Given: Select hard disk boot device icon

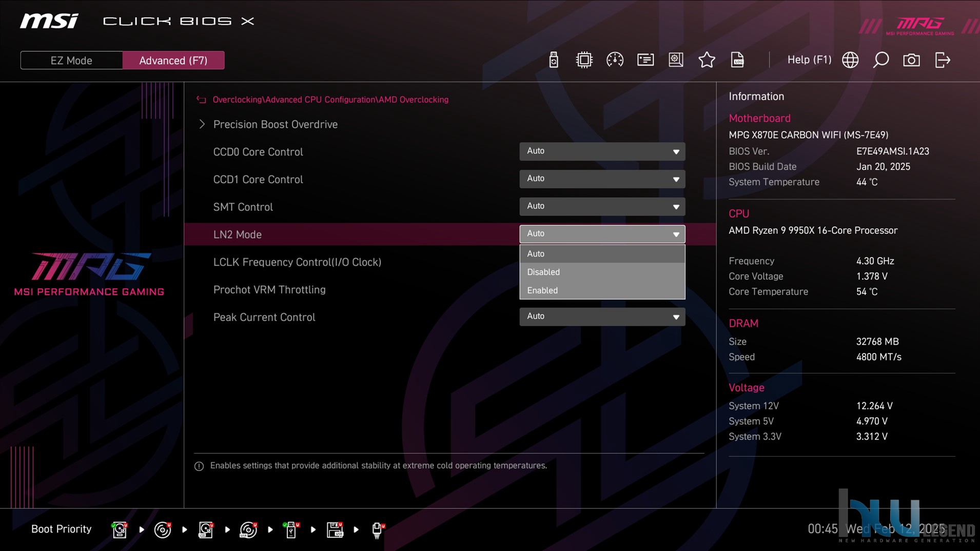Looking at the screenshot, I should (x=120, y=529).
